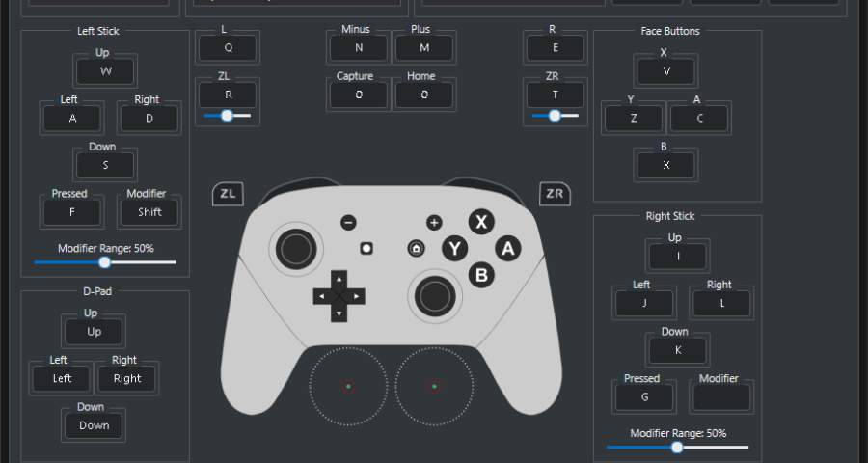Click the D-pad on the controller image
The image size is (868, 463).
click(339, 295)
